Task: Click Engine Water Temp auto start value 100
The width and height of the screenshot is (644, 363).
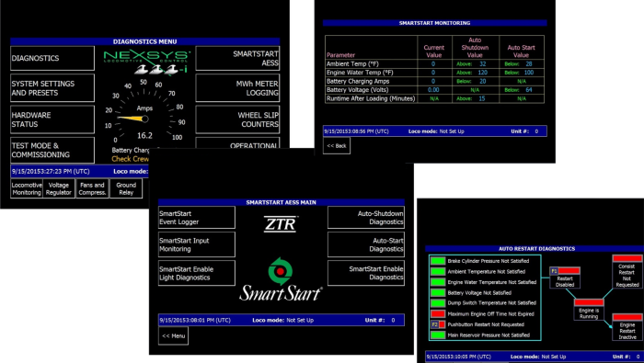Action: 529,73
